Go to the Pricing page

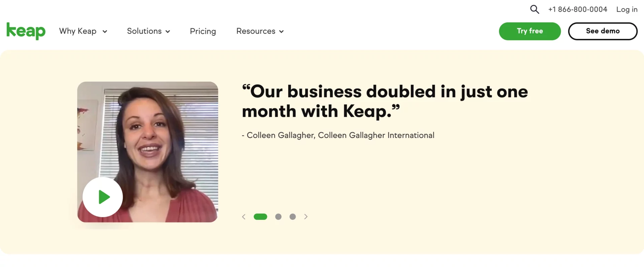(203, 31)
